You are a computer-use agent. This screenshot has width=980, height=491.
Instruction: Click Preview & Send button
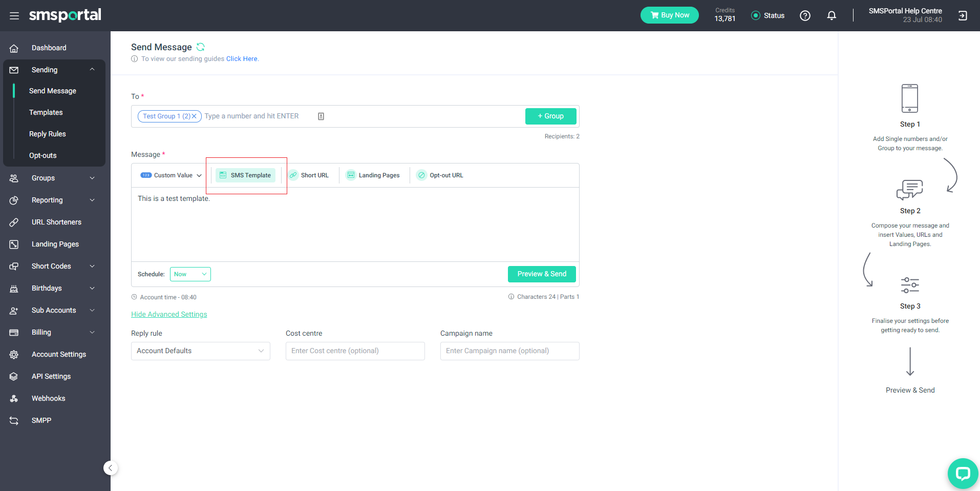click(542, 274)
